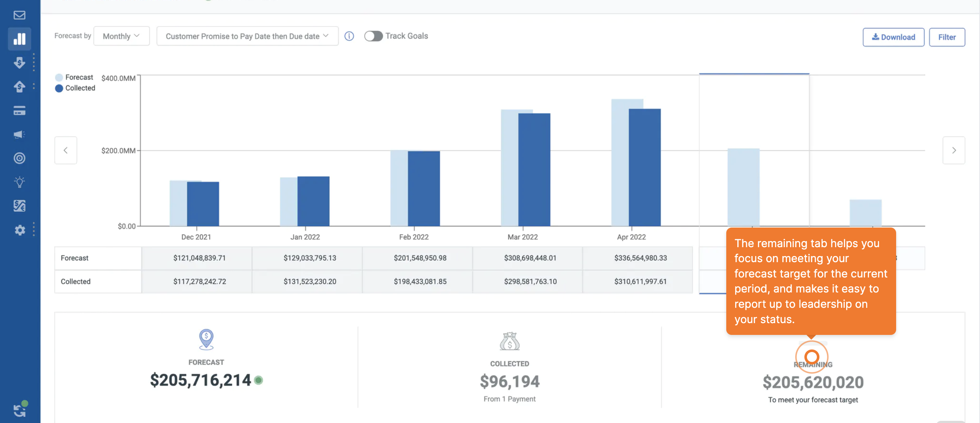980x423 pixels.
Task: Click the Download button
Action: [893, 37]
